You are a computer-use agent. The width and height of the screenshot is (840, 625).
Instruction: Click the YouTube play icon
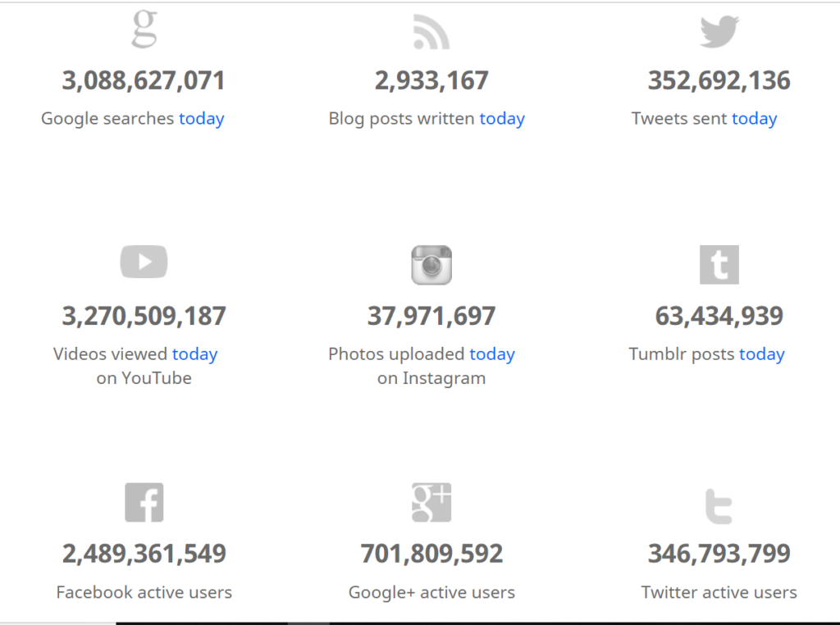(x=144, y=262)
